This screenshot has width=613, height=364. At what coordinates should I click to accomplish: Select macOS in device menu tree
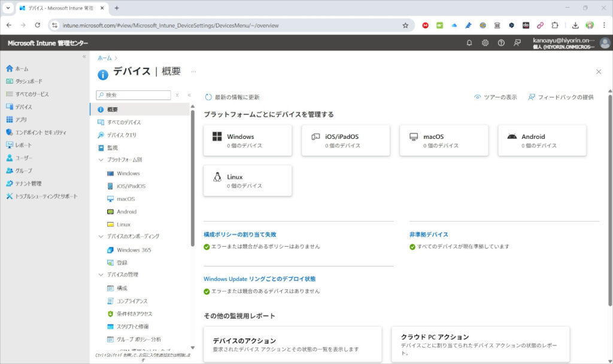121,199
